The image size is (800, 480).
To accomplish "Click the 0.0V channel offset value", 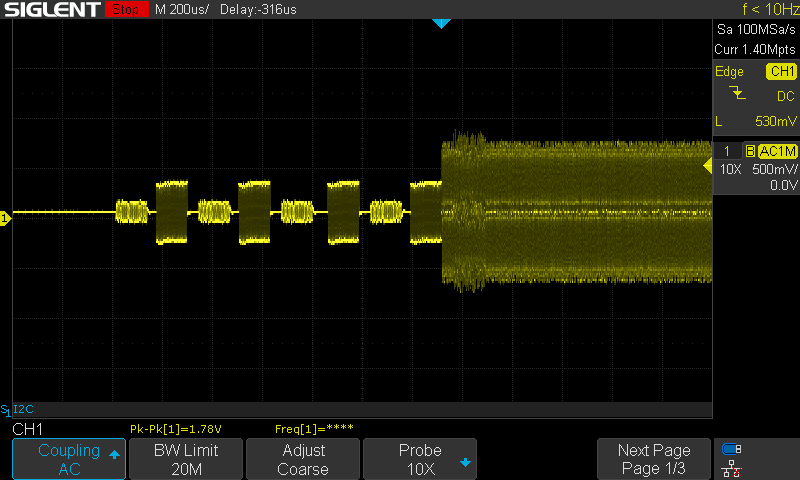I will tap(783, 185).
